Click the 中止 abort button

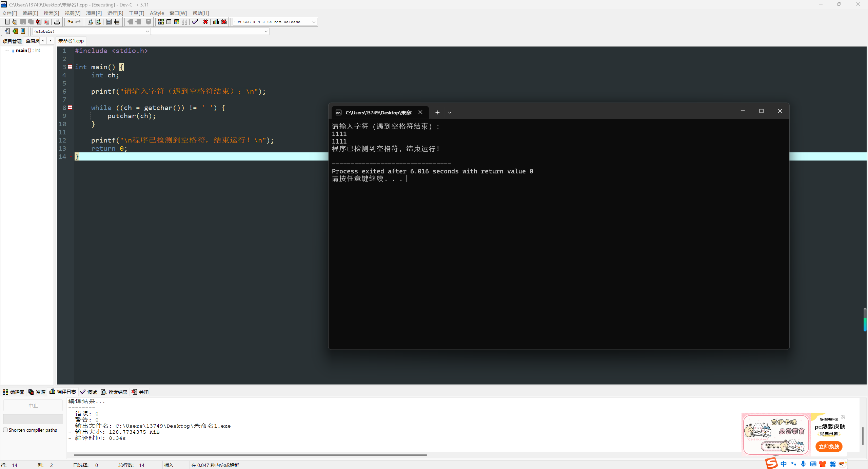(33, 406)
